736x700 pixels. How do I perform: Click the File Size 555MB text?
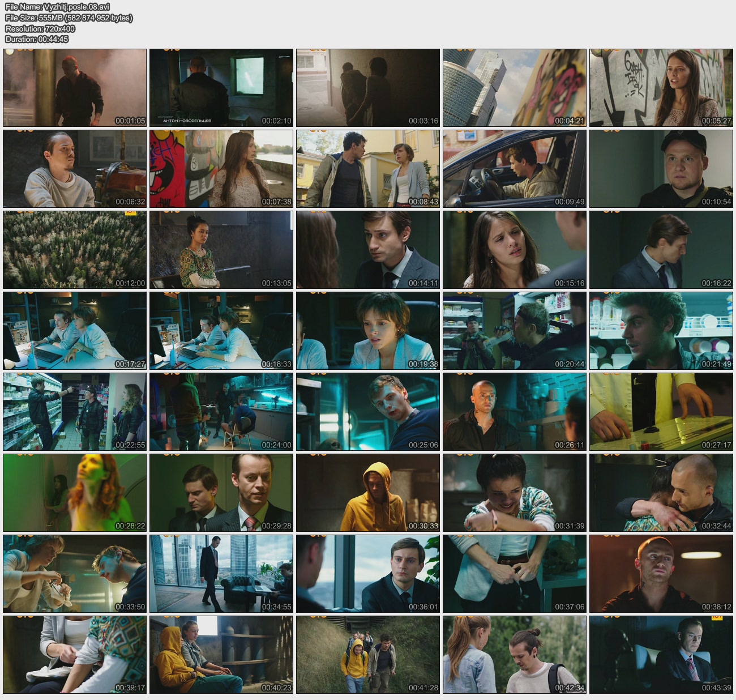coord(69,18)
